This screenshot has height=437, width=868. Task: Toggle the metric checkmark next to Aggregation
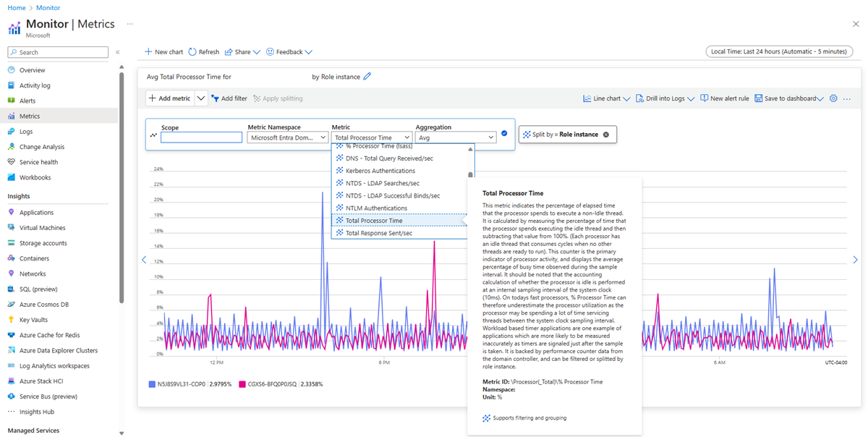pyautogui.click(x=504, y=133)
